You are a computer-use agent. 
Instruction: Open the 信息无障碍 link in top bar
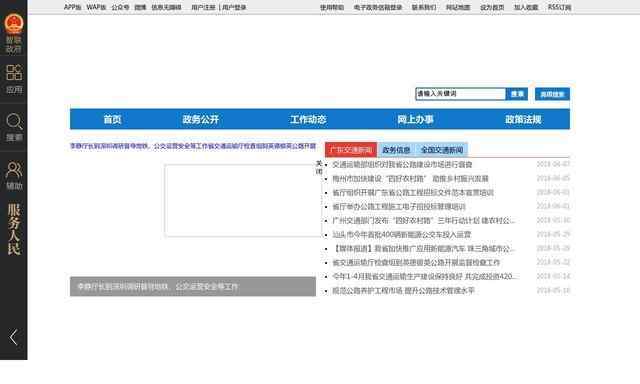tap(166, 7)
